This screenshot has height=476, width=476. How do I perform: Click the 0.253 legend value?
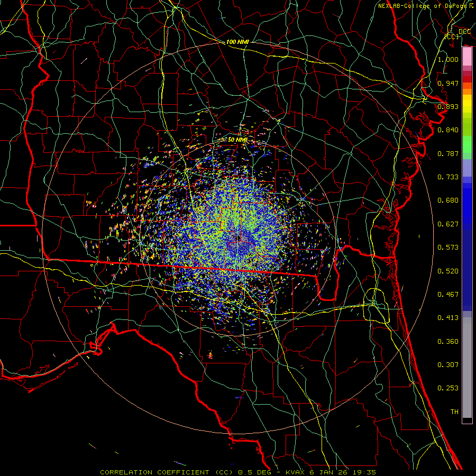tap(448, 388)
